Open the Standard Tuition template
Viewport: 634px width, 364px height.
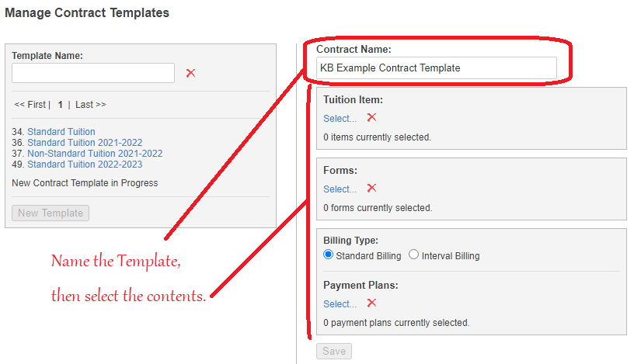[61, 132]
